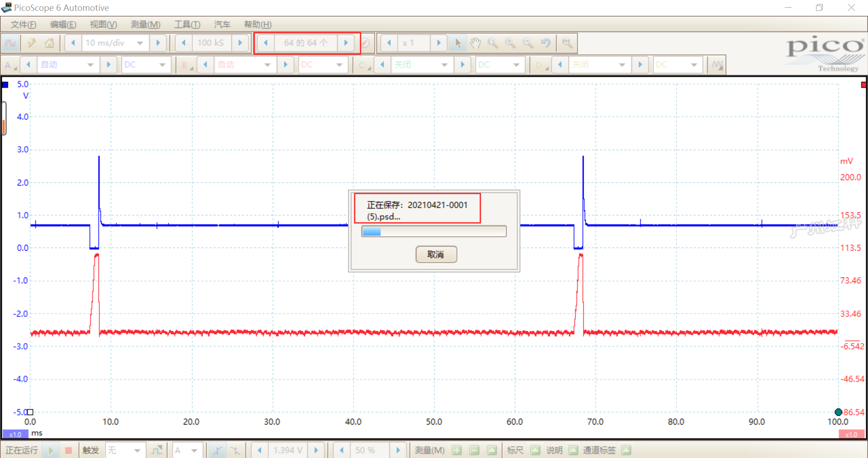Open the 视图(V) menu

coord(103,24)
